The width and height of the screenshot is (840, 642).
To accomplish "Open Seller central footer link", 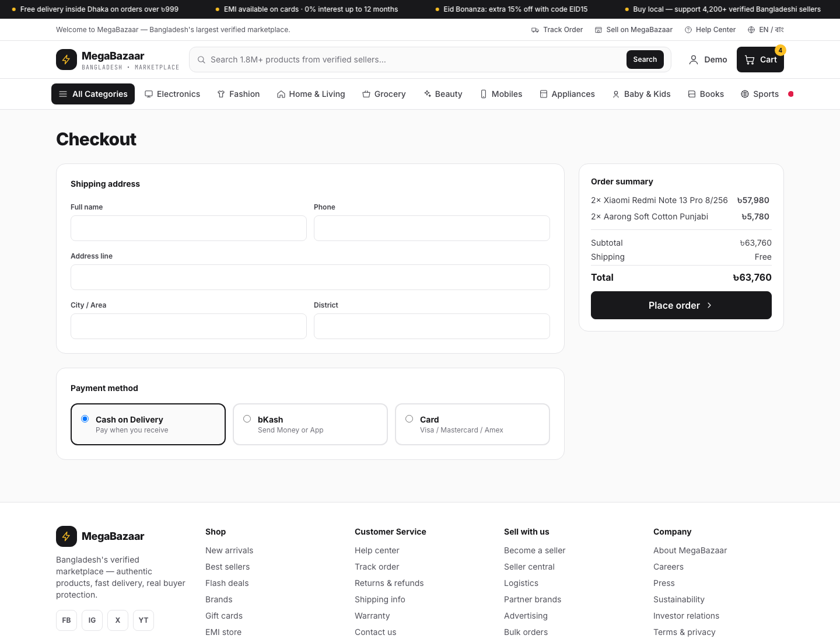I will point(529,567).
